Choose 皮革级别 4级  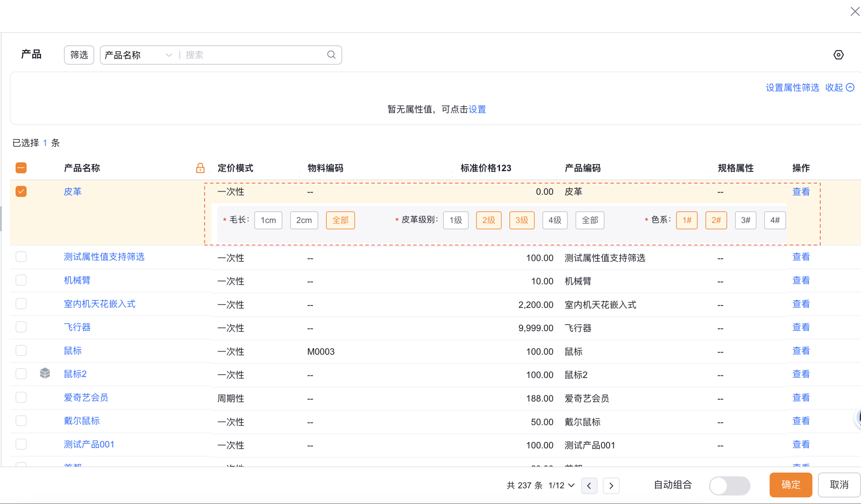pos(555,220)
